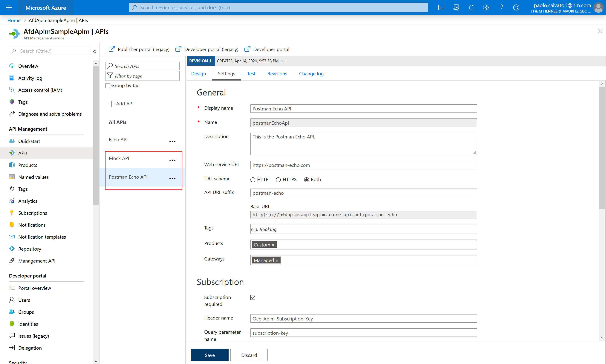This screenshot has width=606, height=364.
Task: Enable Group by tag checkbox
Action: [108, 86]
